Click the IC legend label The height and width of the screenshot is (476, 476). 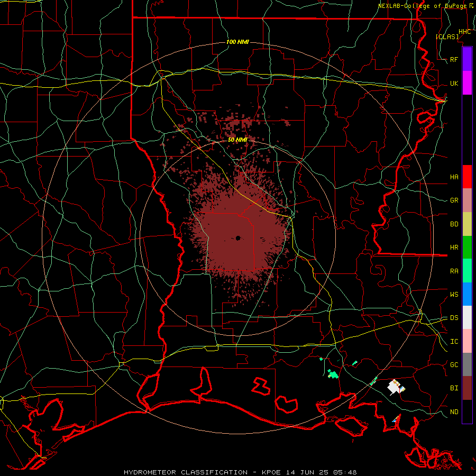[x=454, y=342]
